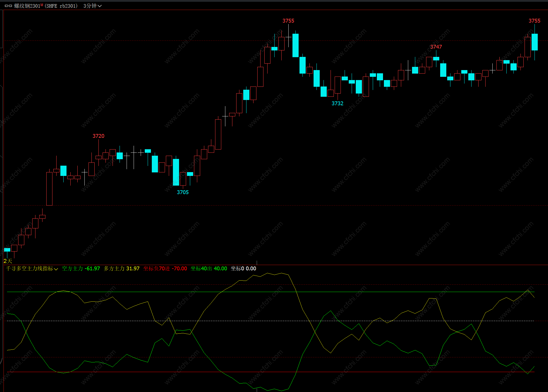Viewport: 548px width, 392px height.
Task: Click the chain link icon beside 螺纹钢2301
Action: (8, 6)
